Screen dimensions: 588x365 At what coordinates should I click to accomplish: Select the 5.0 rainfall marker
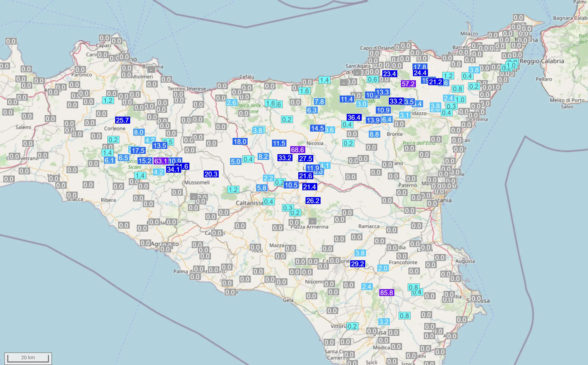pyautogui.click(x=236, y=162)
